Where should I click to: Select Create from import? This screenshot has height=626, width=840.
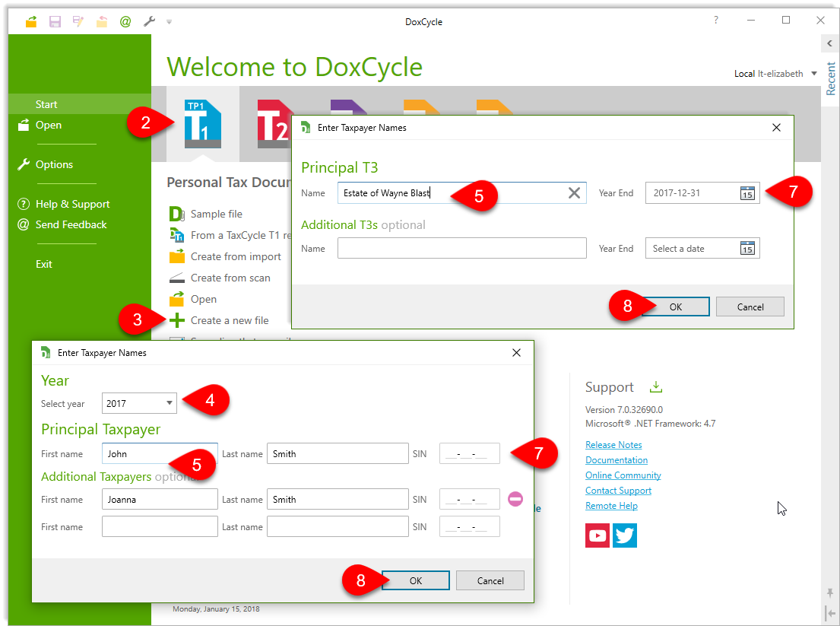click(236, 257)
